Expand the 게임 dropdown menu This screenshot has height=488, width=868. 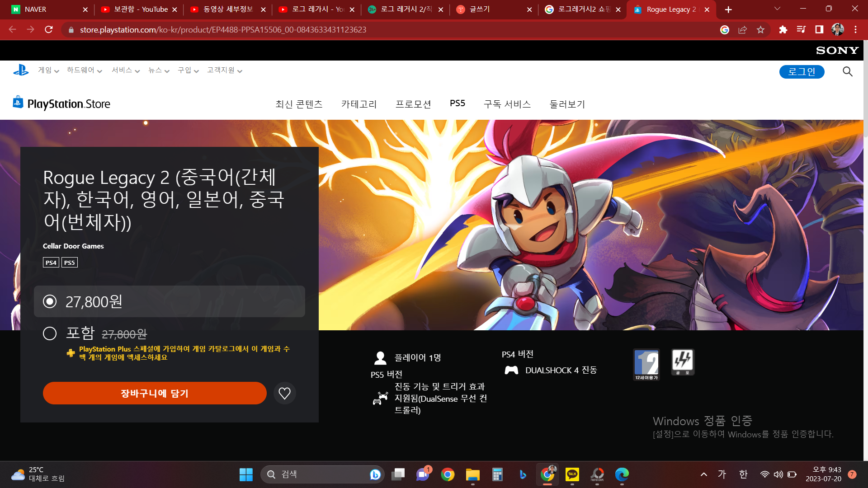(48, 70)
